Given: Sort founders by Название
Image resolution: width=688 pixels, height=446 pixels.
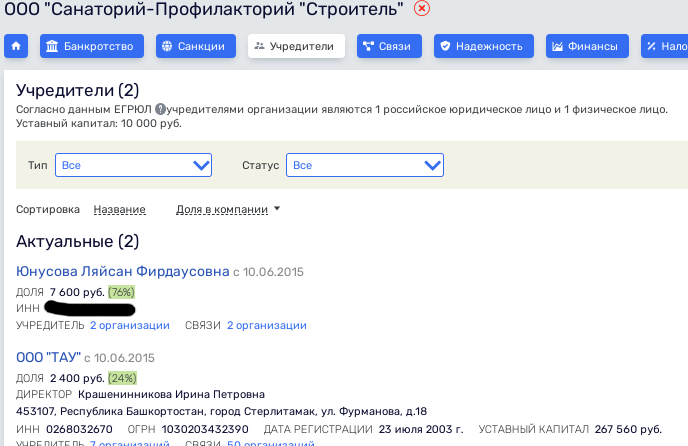Looking at the screenshot, I should (x=119, y=209).
